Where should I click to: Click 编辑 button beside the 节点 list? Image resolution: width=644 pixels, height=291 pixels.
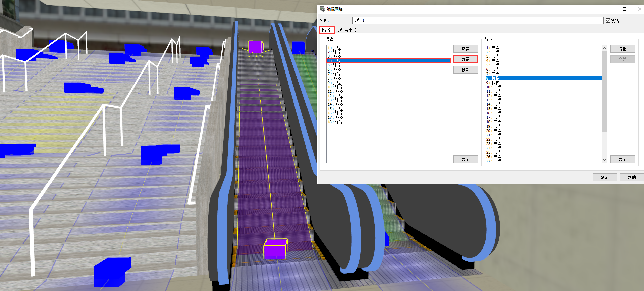point(623,49)
